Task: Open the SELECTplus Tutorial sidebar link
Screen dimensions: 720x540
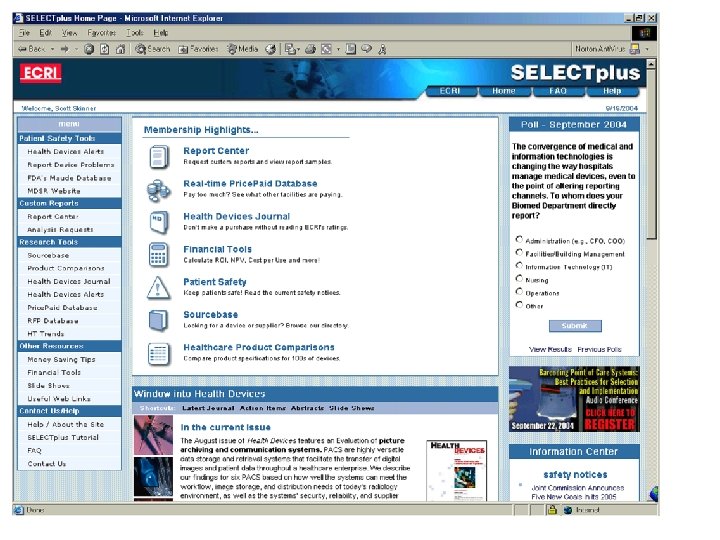Action: 63,438
